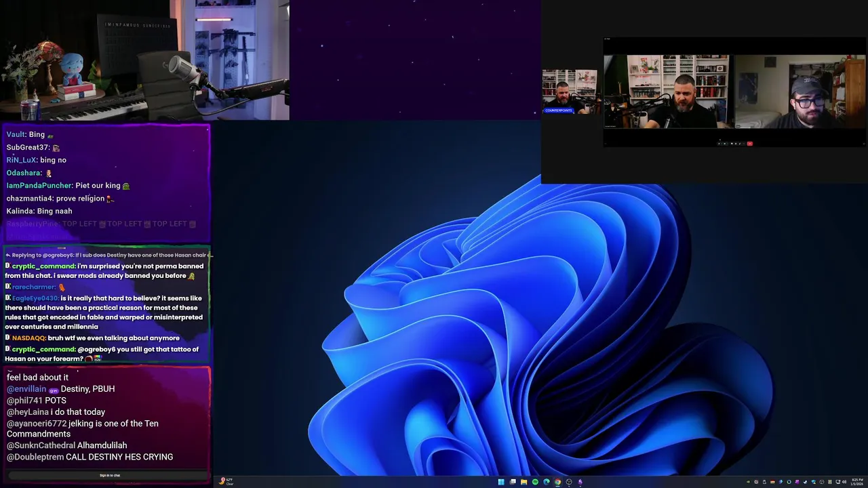The image size is (868, 488).
Task: Click the @heyLaina mention in chat
Action: pyautogui.click(x=27, y=412)
